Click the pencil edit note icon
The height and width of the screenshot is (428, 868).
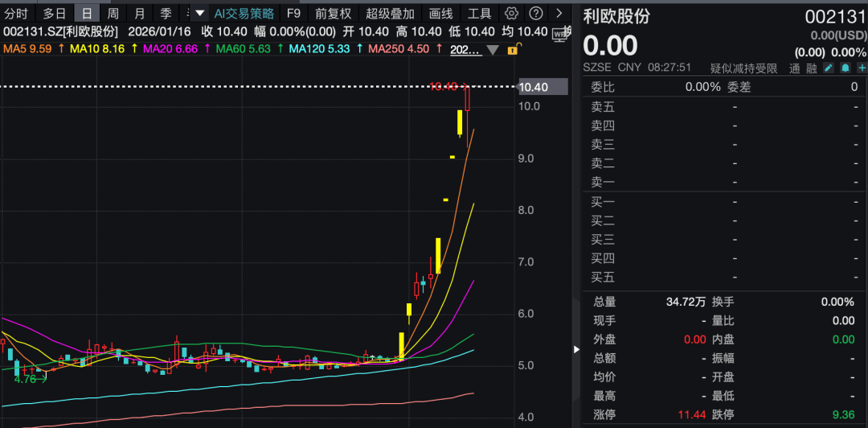(829, 68)
